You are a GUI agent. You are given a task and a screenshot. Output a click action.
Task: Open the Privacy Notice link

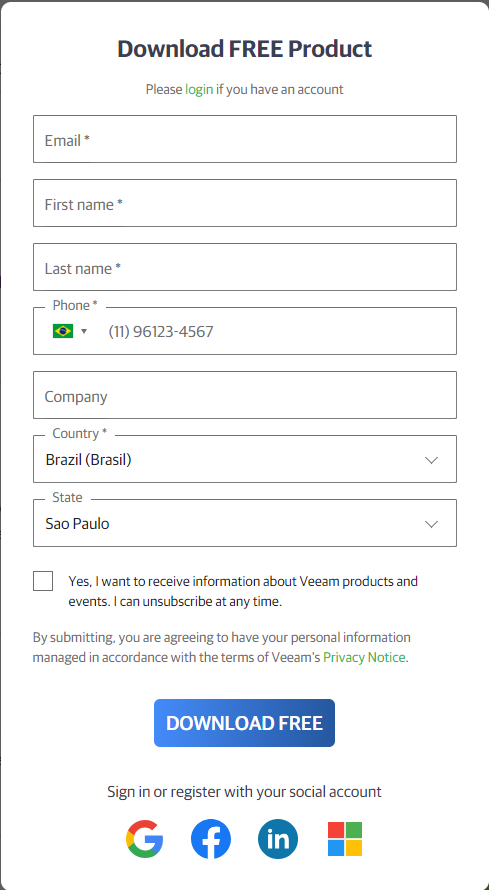pos(364,657)
